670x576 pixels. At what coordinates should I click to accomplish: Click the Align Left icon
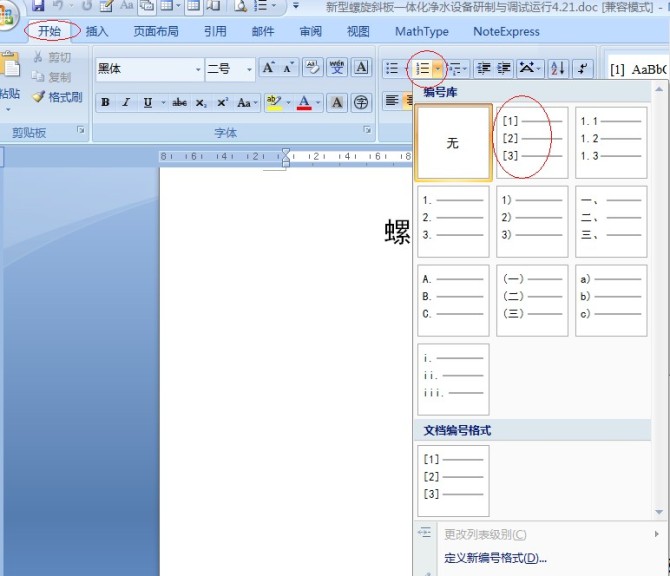[x=392, y=101]
